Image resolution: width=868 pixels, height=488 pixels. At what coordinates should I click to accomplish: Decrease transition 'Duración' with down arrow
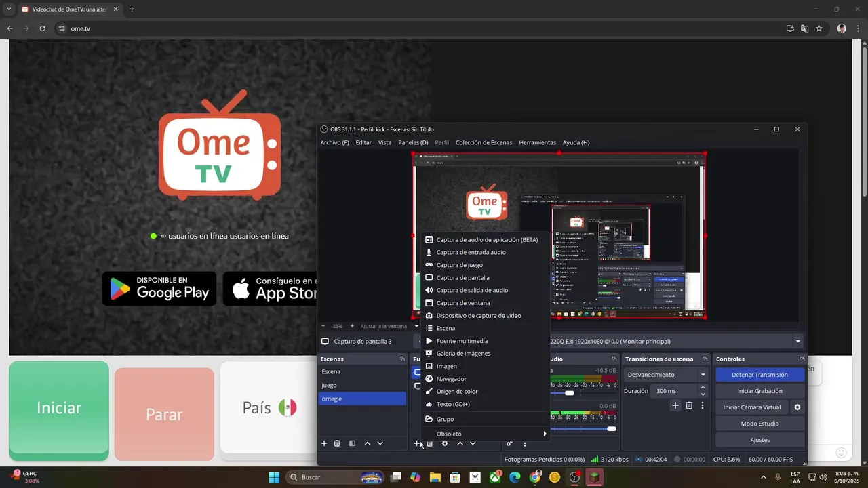click(x=703, y=394)
